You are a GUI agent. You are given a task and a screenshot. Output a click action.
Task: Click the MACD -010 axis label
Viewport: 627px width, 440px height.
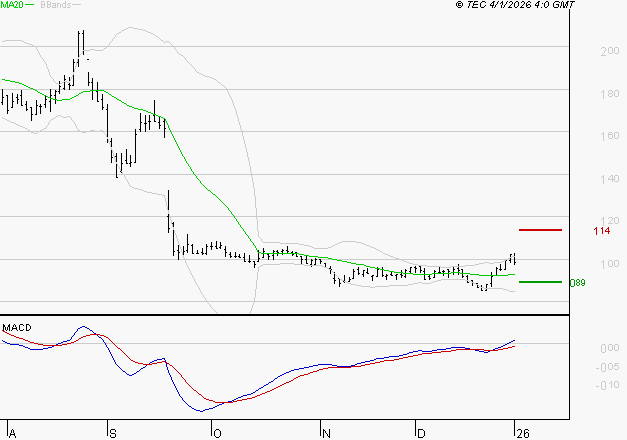(x=607, y=385)
